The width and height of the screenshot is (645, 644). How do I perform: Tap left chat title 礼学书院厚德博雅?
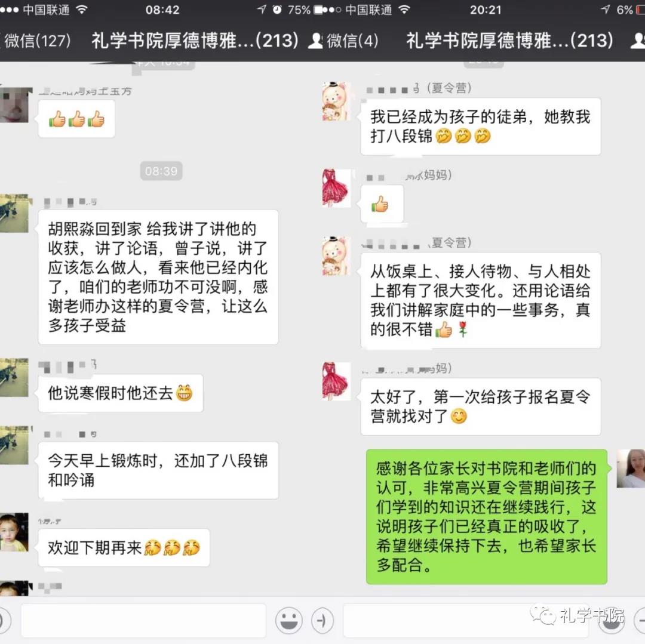click(195, 41)
